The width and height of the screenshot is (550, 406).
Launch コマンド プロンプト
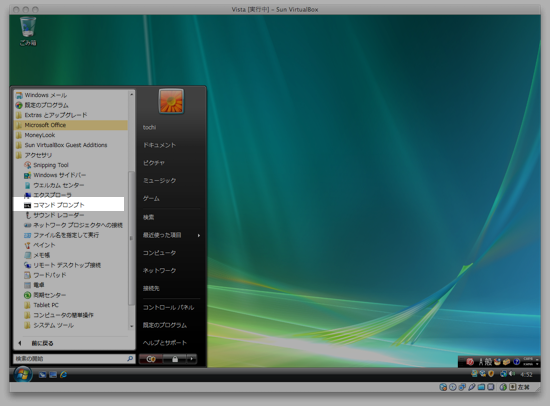point(69,205)
